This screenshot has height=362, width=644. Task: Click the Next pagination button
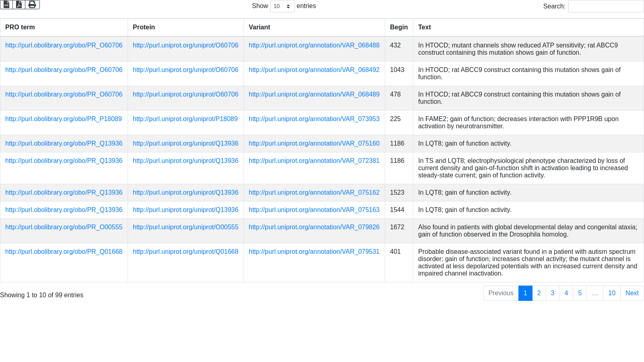click(632, 293)
